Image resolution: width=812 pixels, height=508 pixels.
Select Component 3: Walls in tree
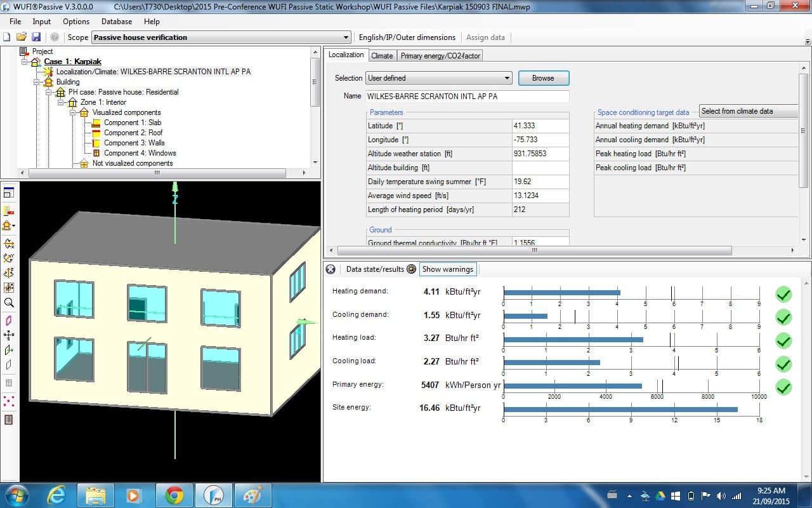(x=134, y=143)
